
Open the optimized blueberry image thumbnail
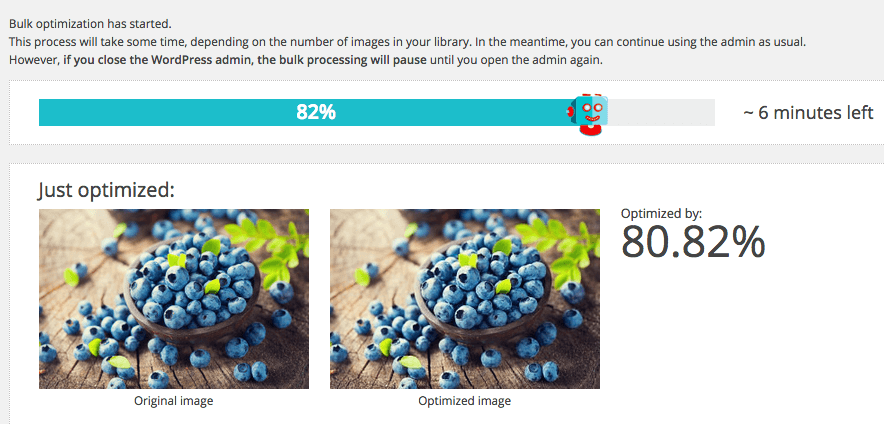tap(464, 298)
